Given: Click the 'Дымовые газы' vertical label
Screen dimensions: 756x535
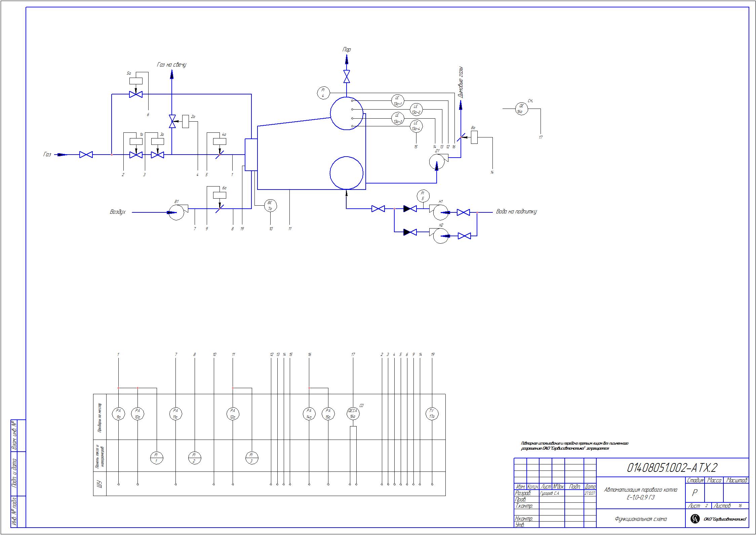Looking at the screenshot, I should (461, 82).
